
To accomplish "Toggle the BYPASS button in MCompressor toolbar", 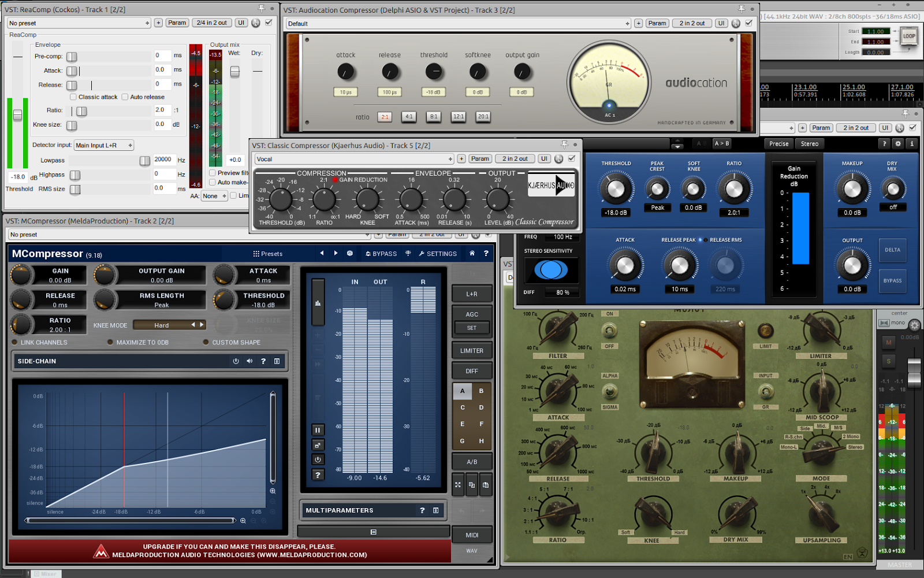I will (381, 254).
